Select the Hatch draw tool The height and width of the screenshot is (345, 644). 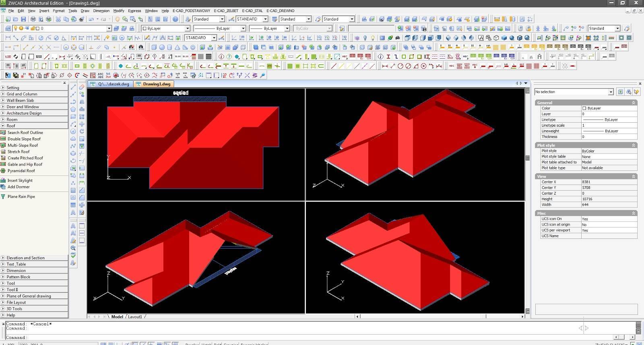(73, 190)
